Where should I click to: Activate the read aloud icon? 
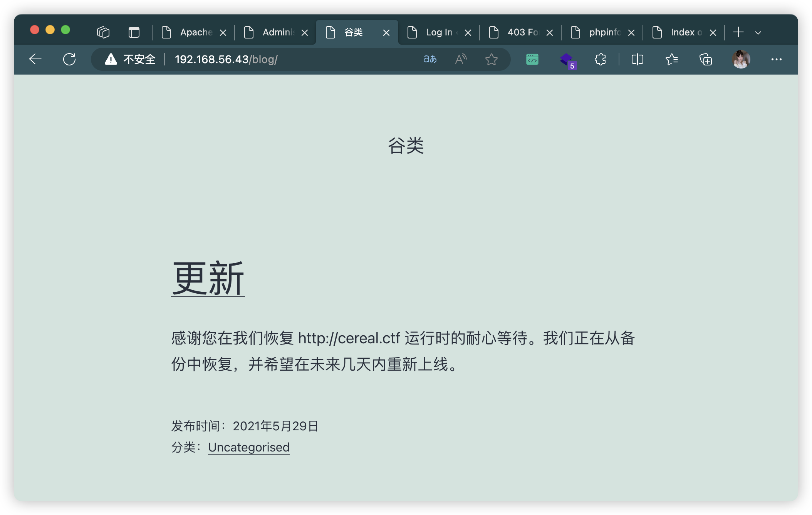(x=461, y=59)
